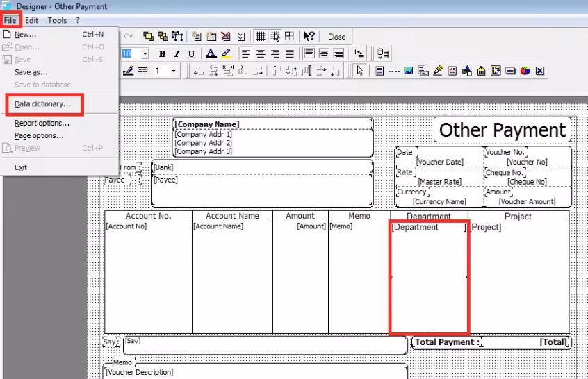Choose Report options... menu entry
Screen dimensions: 588x379
pyautogui.click(x=59, y=123)
